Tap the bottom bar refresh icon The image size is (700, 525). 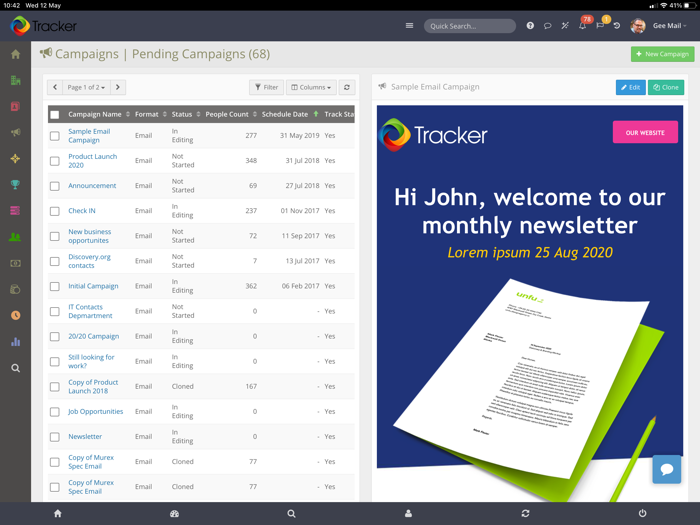(525, 513)
